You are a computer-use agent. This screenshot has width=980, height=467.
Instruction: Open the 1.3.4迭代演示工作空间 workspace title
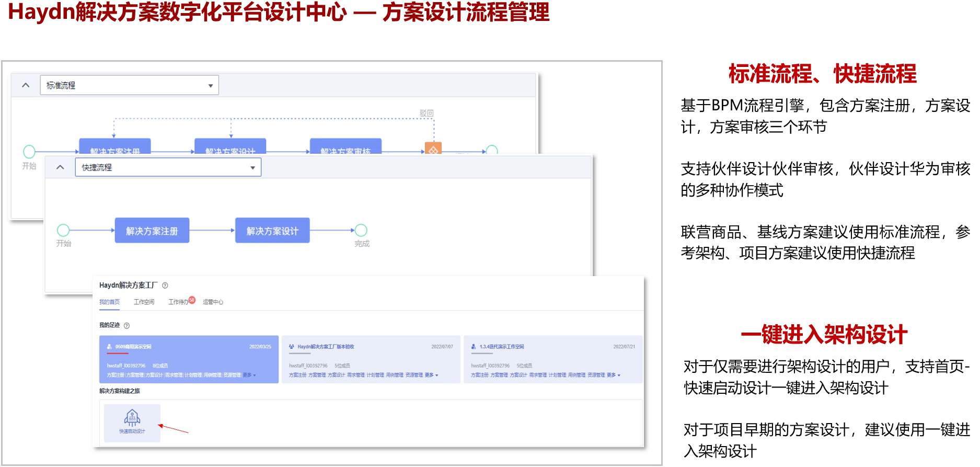pos(502,347)
